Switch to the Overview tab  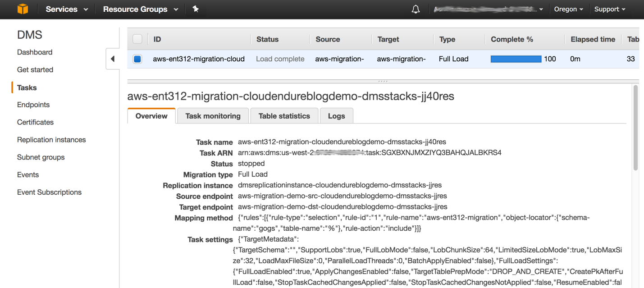pyautogui.click(x=151, y=116)
